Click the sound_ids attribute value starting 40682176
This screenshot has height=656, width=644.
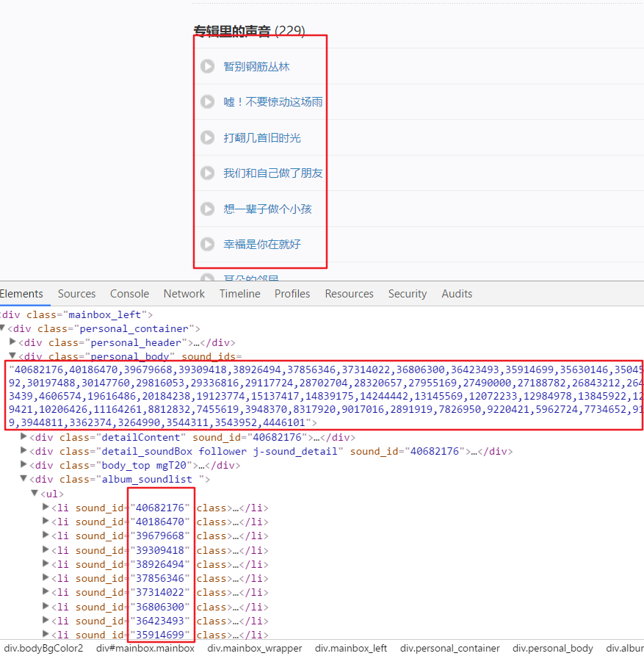325,396
